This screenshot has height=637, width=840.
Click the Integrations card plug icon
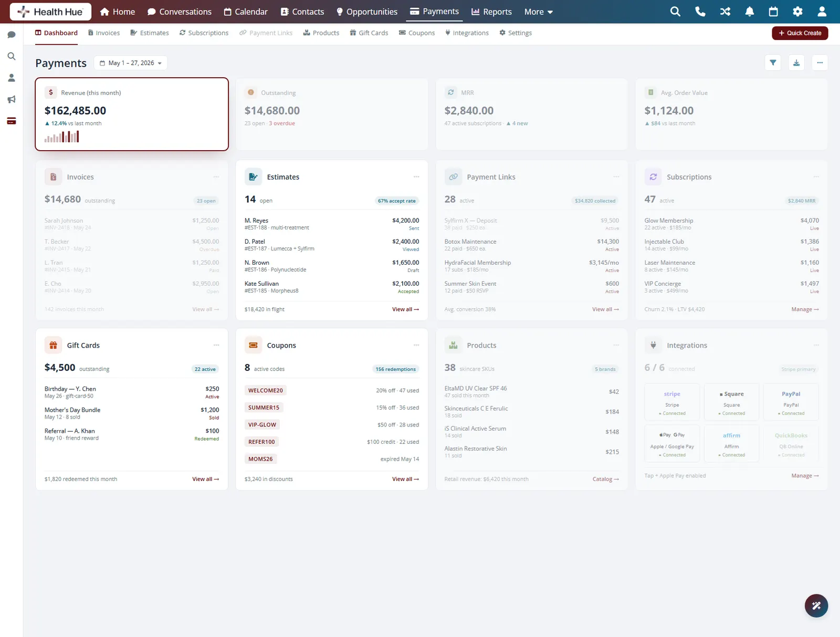pyautogui.click(x=653, y=345)
